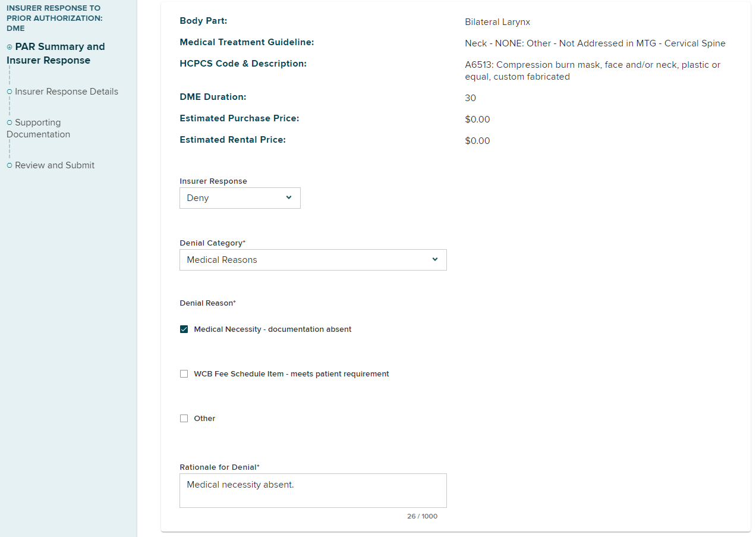Click the HCPCS code A6513 description text
756x537 pixels.
(x=592, y=71)
